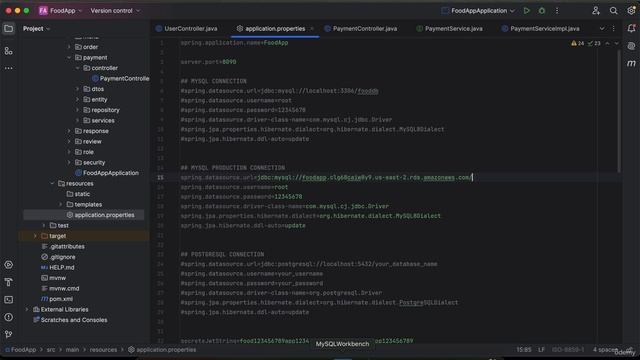
Task: Select HELP.md file in tree
Action: click(x=58, y=267)
